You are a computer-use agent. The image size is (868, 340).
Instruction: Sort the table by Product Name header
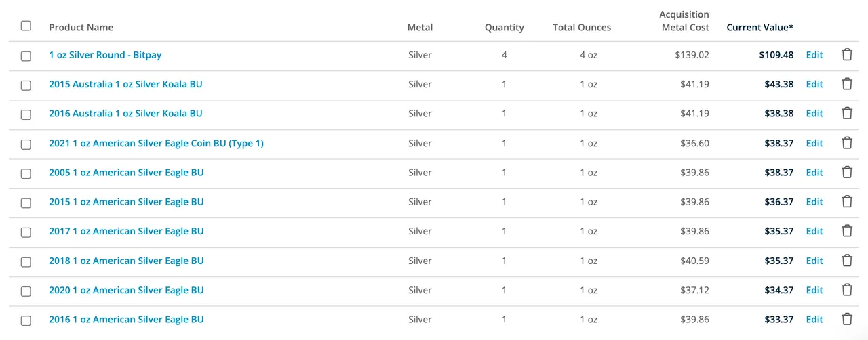coord(81,28)
